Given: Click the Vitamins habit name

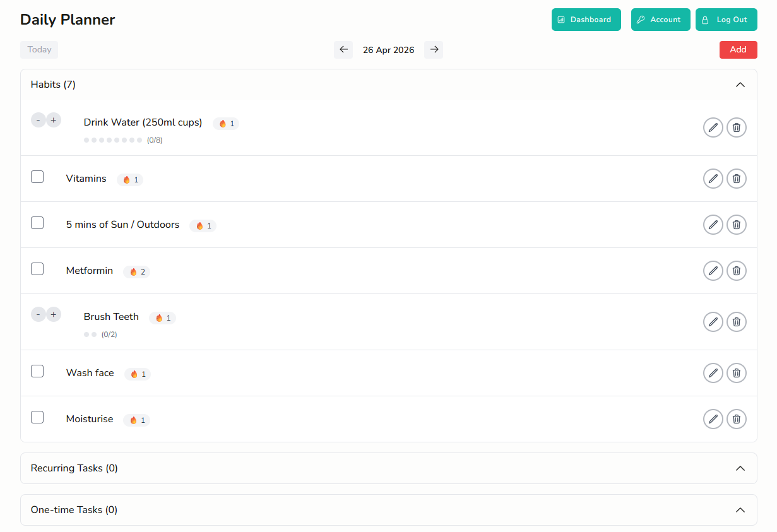Looking at the screenshot, I should pos(86,179).
